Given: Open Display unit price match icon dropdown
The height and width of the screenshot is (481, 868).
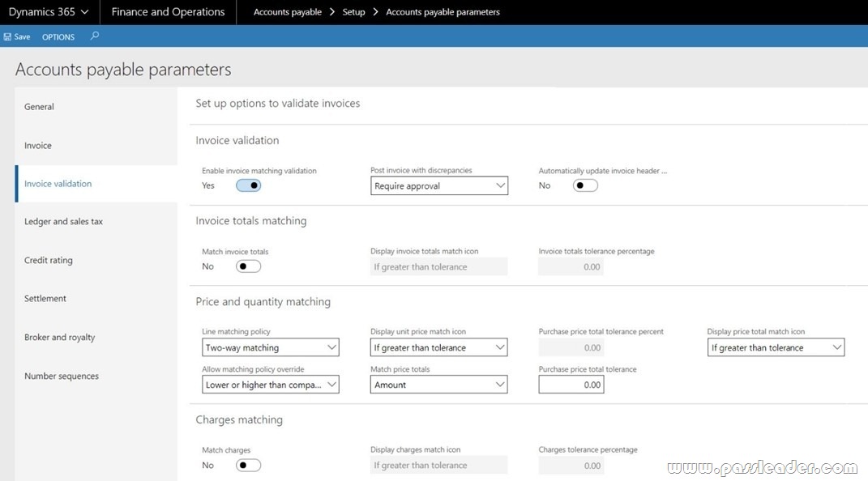Looking at the screenshot, I should [x=439, y=347].
